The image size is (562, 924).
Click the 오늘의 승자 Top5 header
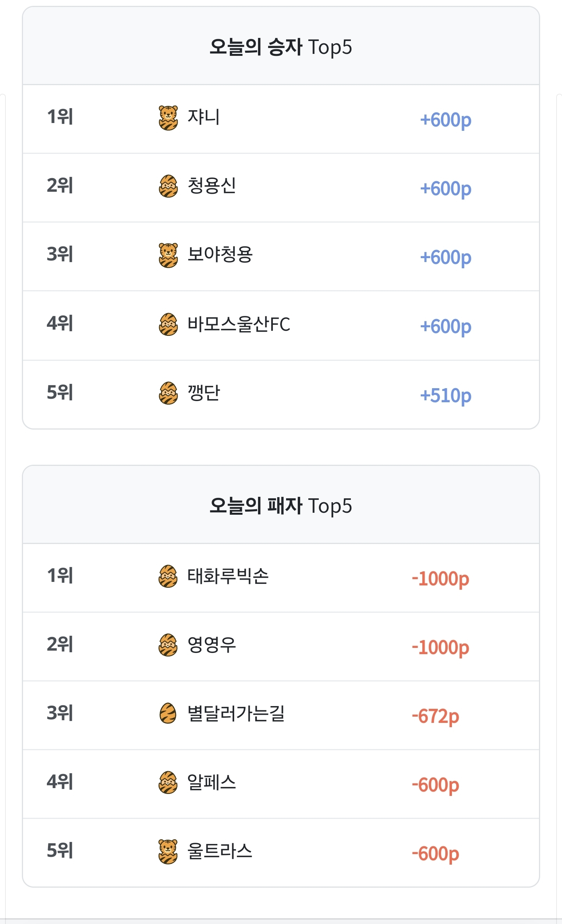pos(281,47)
